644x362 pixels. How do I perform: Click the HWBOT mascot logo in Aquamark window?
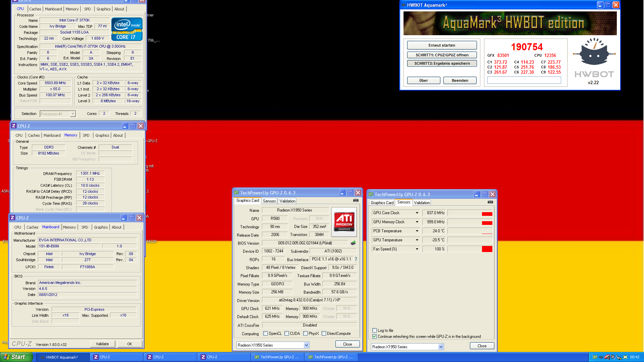594,52
